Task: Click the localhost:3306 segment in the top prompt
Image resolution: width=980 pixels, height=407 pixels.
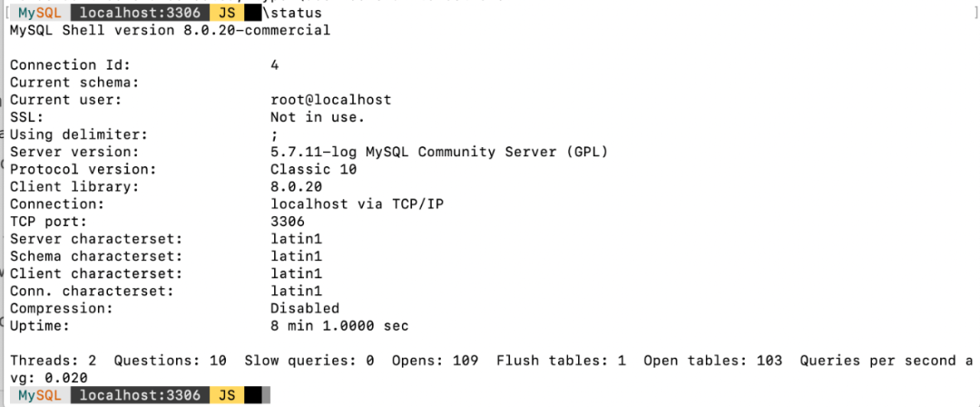Action: (139, 14)
